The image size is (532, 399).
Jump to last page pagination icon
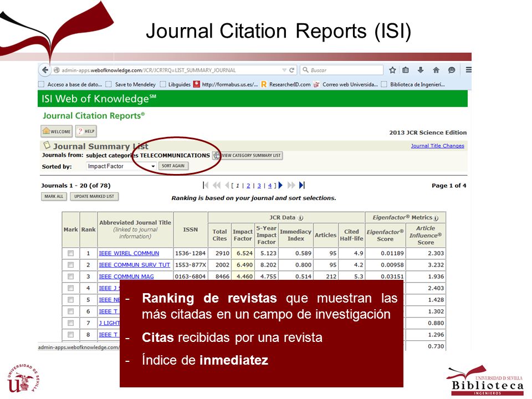coord(302,185)
